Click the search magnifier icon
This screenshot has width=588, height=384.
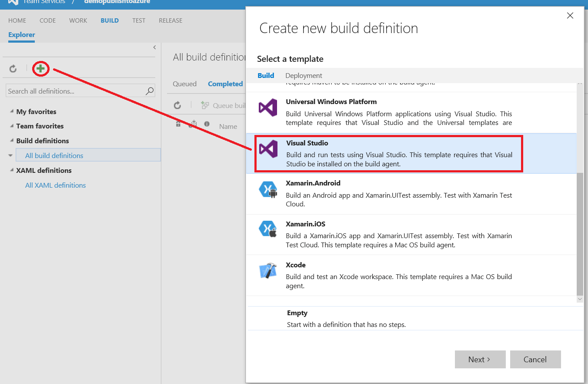150,91
